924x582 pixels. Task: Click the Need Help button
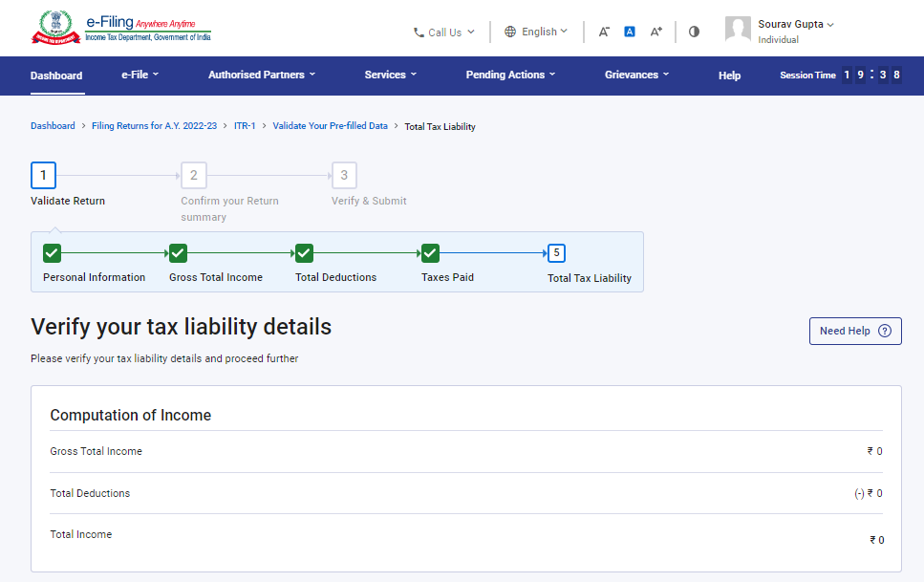pyautogui.click(x=855, y=331)
